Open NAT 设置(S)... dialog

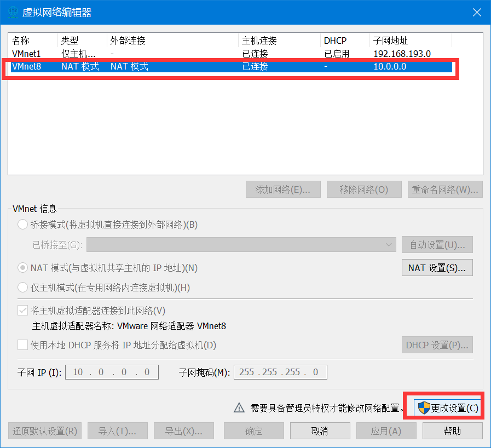point(437,268)
